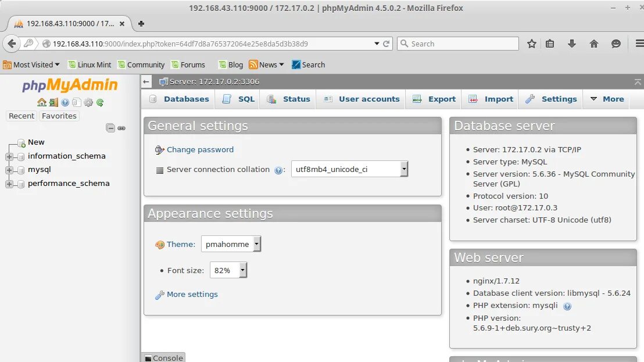The width and height of the screenshot is (644, 362).
Task: Open the Settings tab
Action: [551, 99]
